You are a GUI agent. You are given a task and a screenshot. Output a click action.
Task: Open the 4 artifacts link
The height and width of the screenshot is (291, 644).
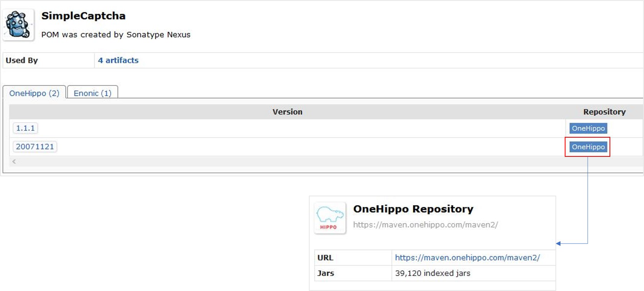[118, 60]
